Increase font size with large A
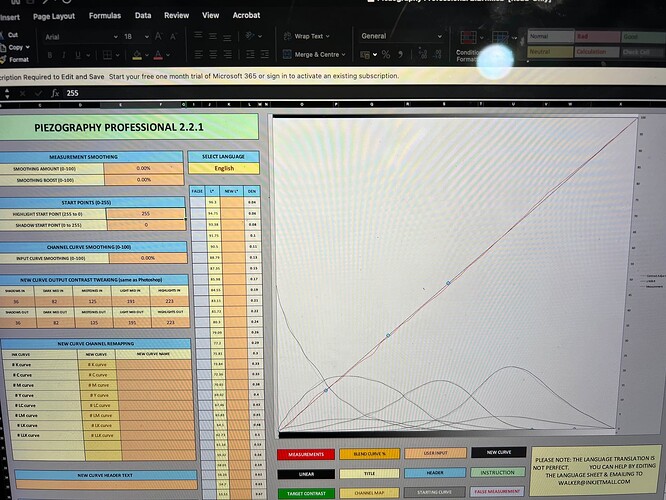 (x=158, y=37)
